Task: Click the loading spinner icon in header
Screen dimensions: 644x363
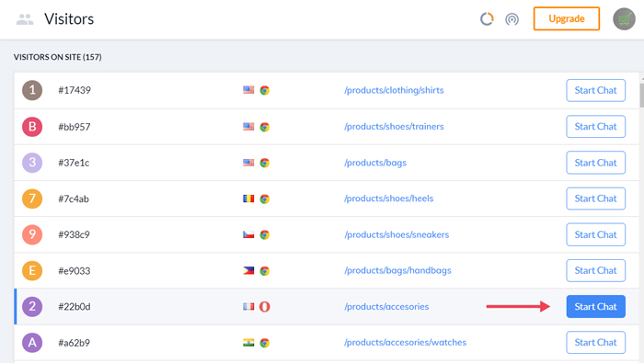Action: [x=487, y=19]
